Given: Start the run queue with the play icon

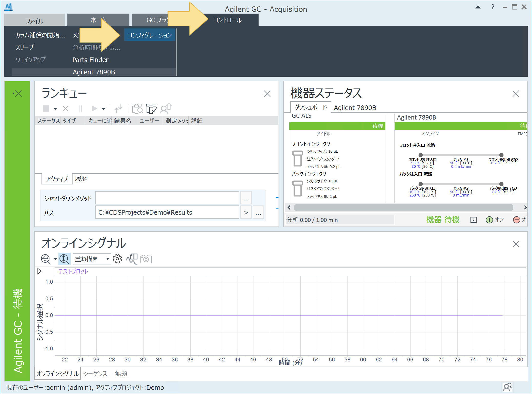Looking at the screenshot, I should [x=94, y=109].
